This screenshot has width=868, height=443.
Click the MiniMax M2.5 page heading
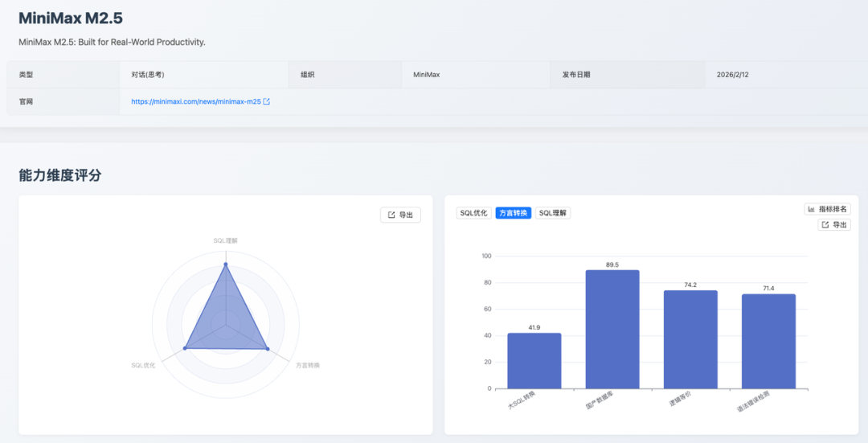[71, 18]
